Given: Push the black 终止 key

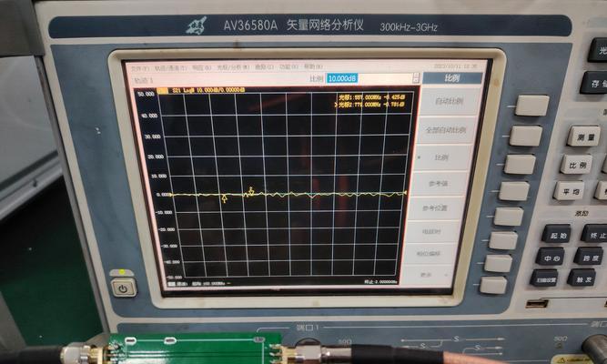Looking at the screenshot, I should [594, 234].
